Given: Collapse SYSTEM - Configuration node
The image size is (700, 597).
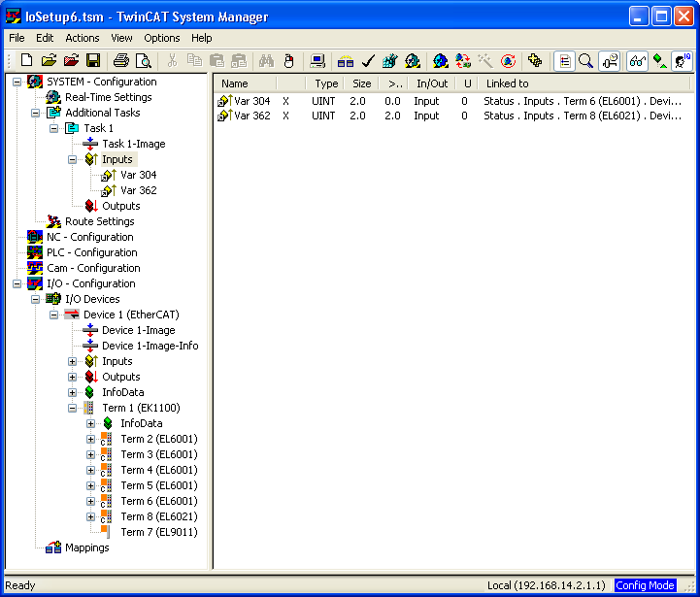Looking at the screenshot, I should pos(17,82).
